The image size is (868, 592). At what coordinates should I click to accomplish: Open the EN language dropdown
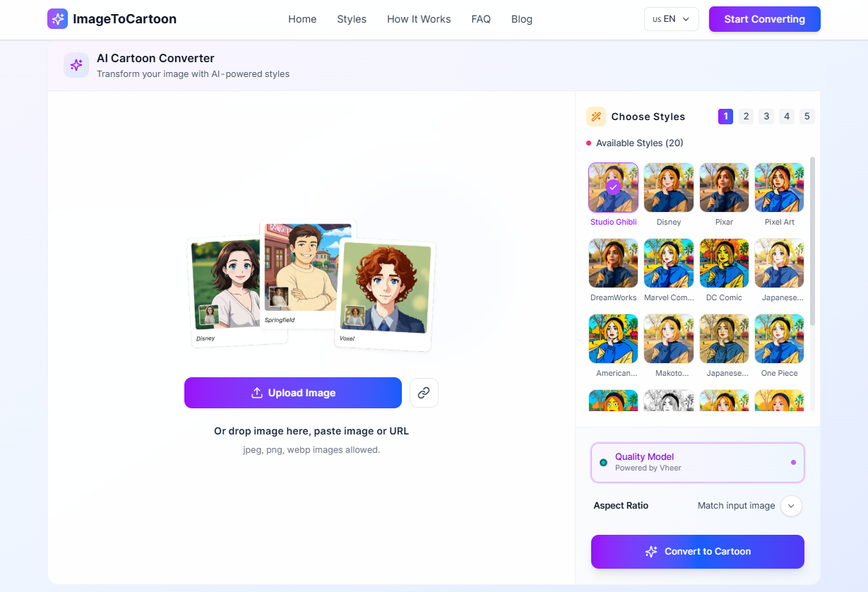pos(671,19)
